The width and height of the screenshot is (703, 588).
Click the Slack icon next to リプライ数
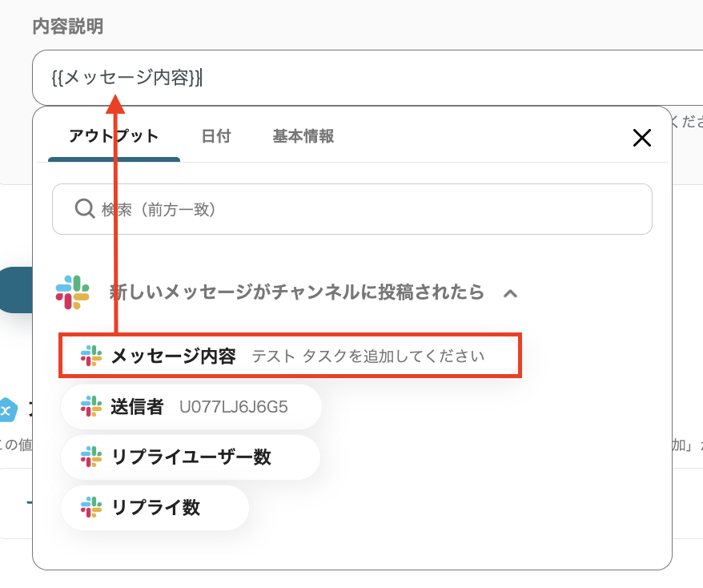[x=91, y=507]
